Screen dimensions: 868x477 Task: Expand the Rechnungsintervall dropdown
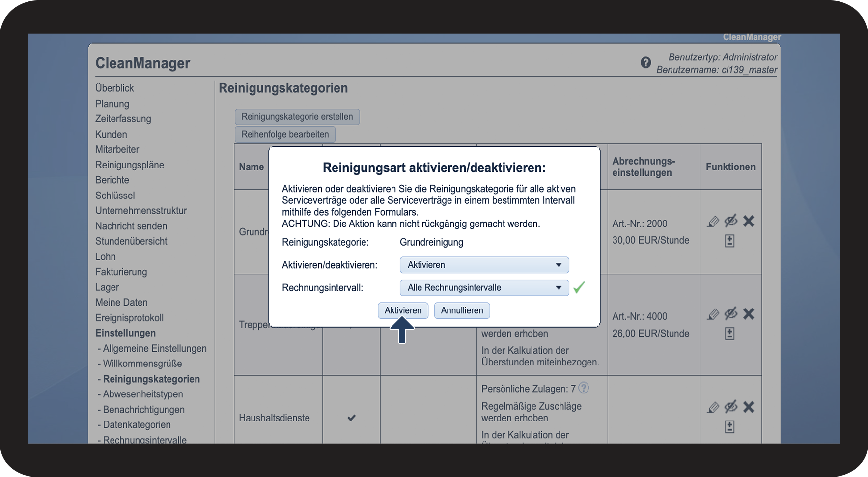click(484, 288)
